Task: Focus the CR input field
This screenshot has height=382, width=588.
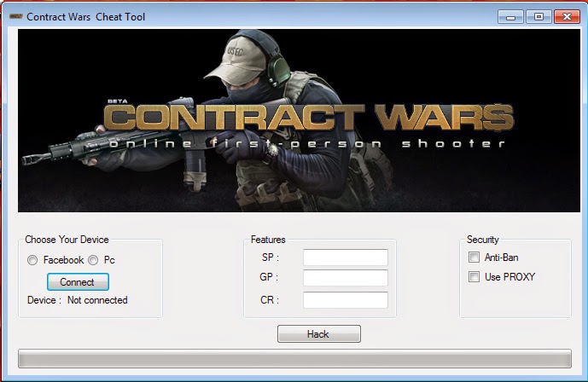Action: point(346,300)
